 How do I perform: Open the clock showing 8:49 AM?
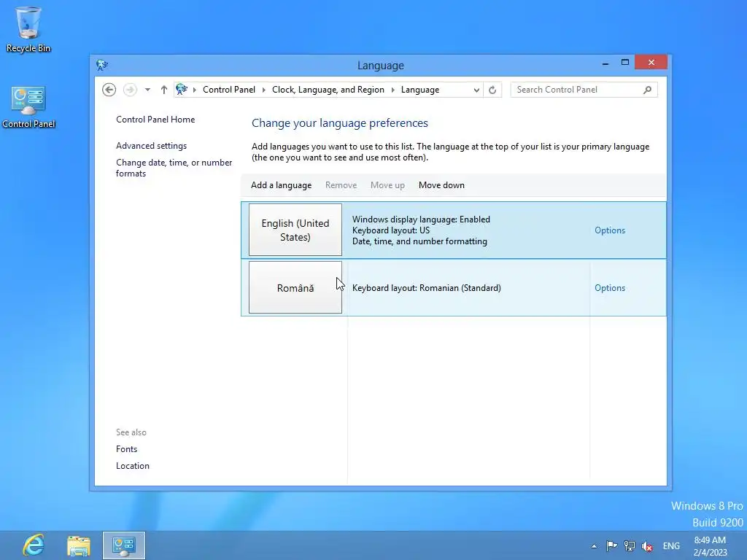(710, 546)
